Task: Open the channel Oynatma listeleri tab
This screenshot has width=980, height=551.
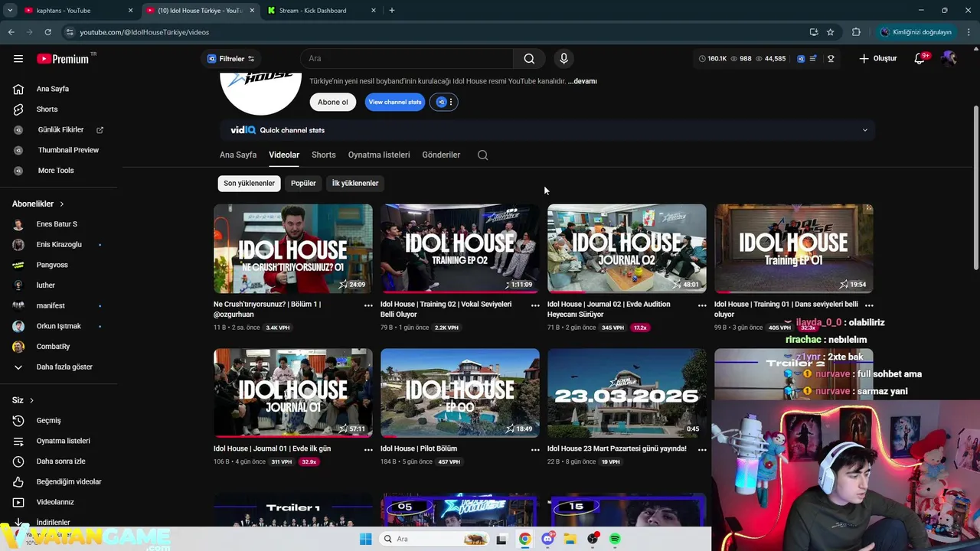Action: 379,155
